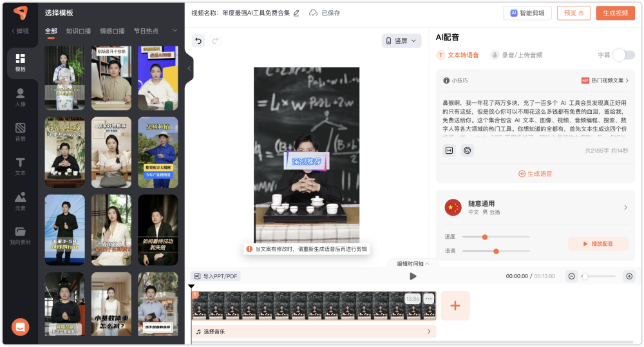Screen dimensions: 644x347
Task: Choose the tea-table man template thumbnail
Action: 64,153
